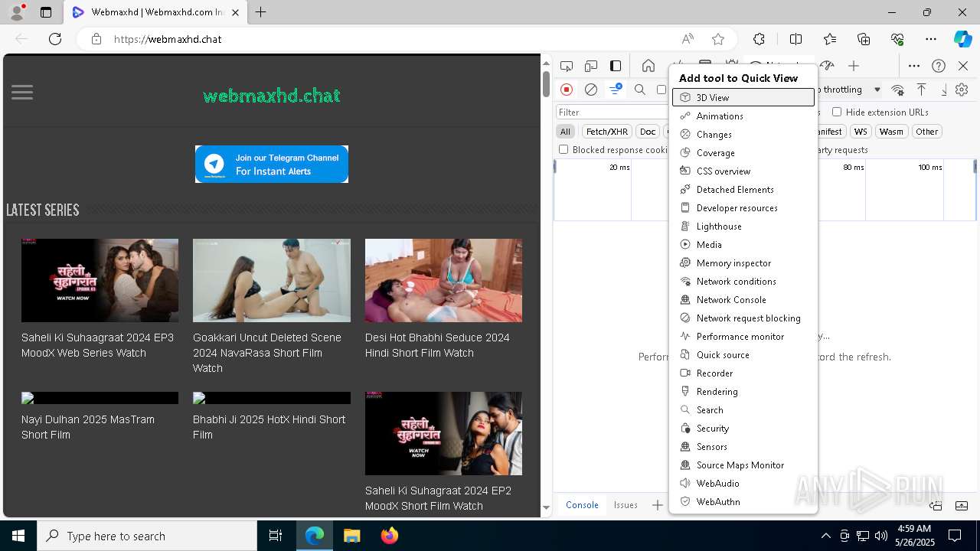Expand the throttling dropdown
The width and height of the screenshot is (980, 551).
(x=877, y=90)
